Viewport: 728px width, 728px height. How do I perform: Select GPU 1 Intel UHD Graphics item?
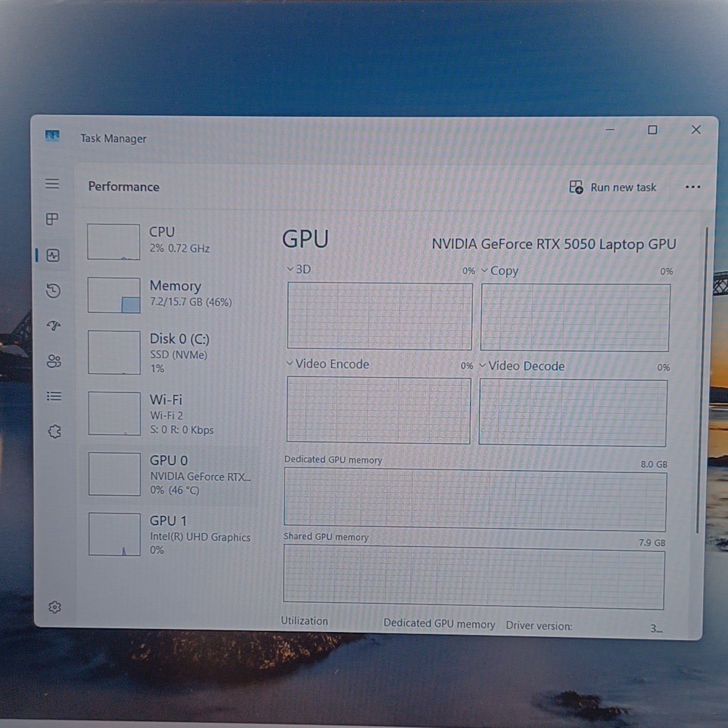[x=170, y=535]
